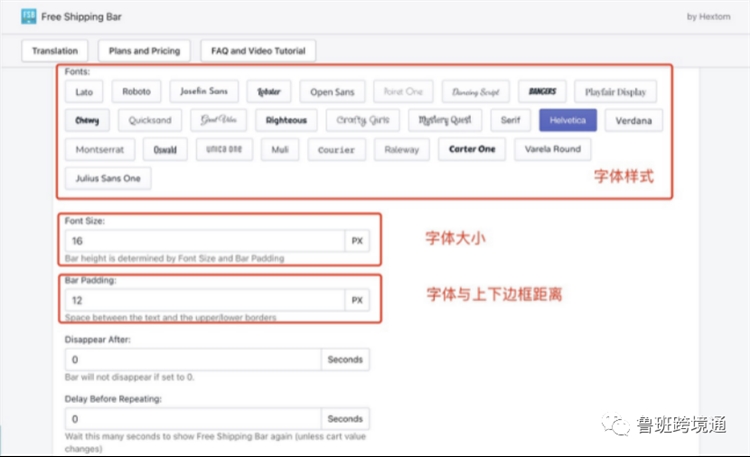
Task: Select the Crafty Girls font
Action: [x=363, y=120]
